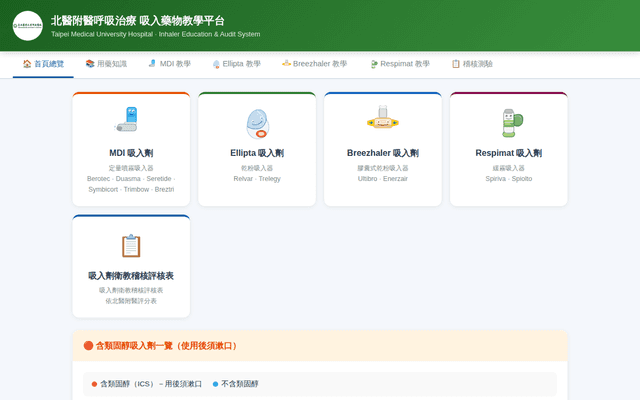Click the blue MDI inhaler cartoon image
The width and height of the screenshot is (640, 400).
pyautogui.click(x=127, y=119)
